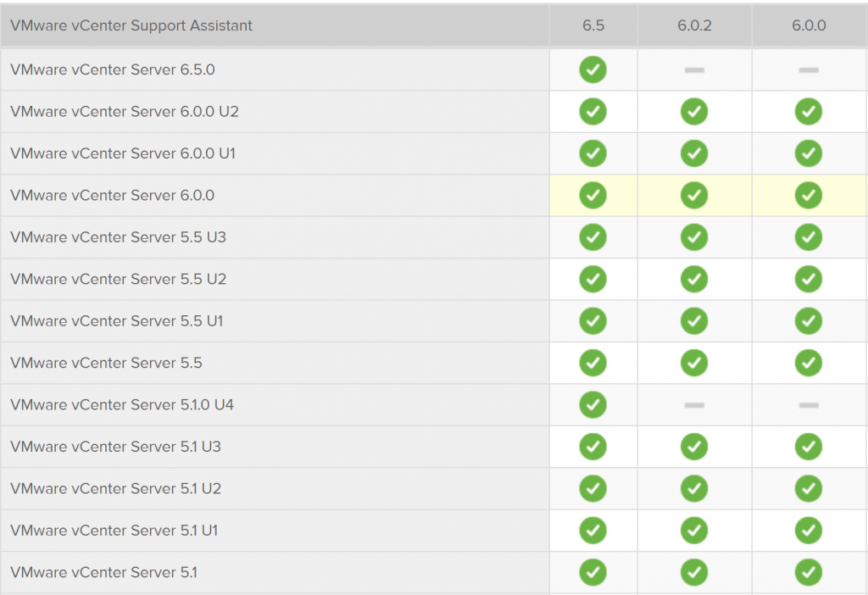868x595 pixels.
Task: Click the 6.0.2 version column header
Action: click(x=694, y=25)
